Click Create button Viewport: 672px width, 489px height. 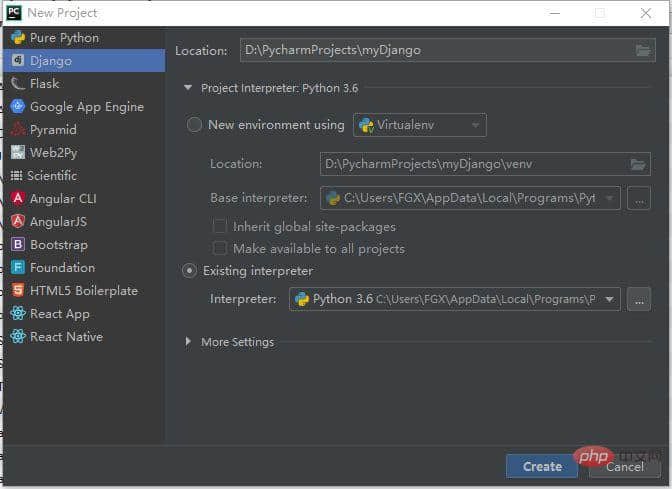(x=542, y=466)
